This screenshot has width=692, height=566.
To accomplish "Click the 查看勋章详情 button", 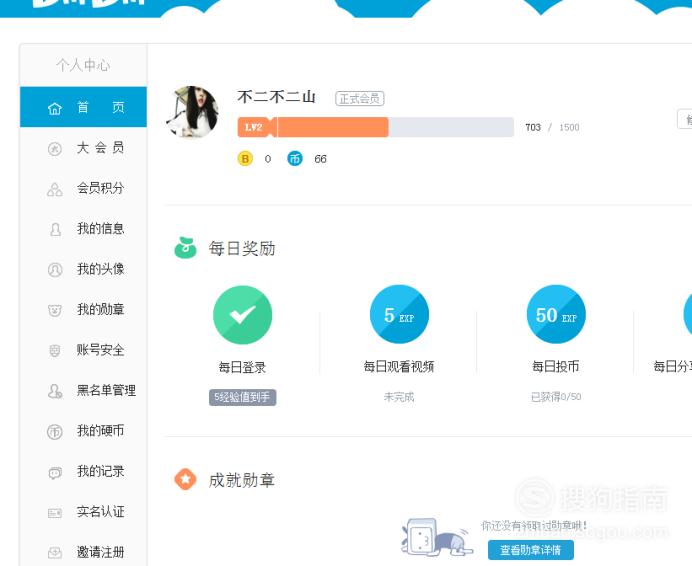I will [531, 550].
